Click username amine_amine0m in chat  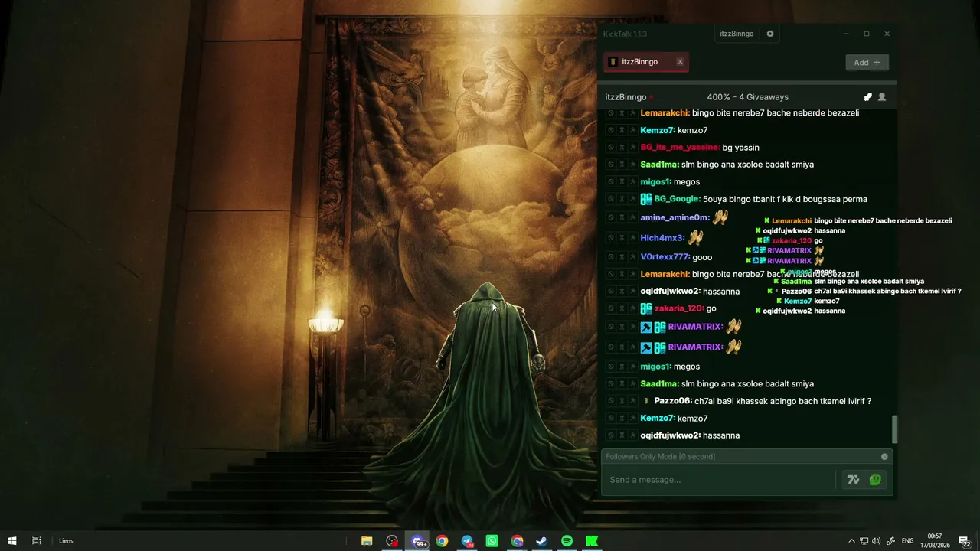(x=675, y=218)
